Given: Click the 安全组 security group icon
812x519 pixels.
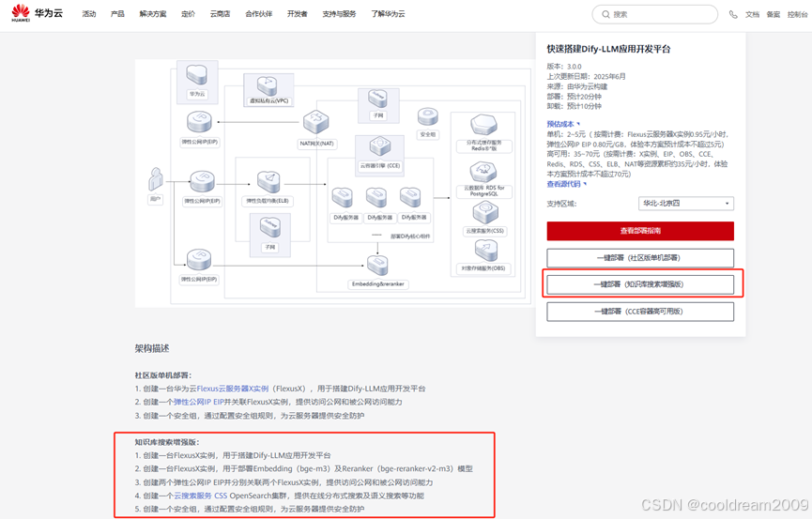Looking at the screenshot, I should [428, 117].
